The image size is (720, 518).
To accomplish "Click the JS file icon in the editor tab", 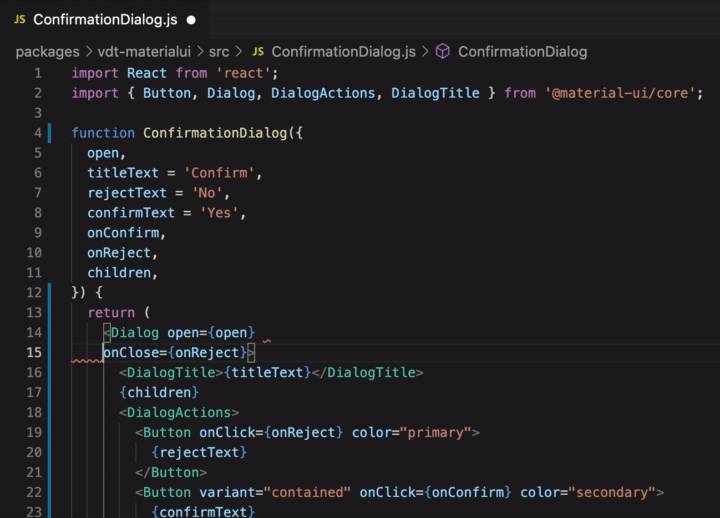I will point(19,19).
